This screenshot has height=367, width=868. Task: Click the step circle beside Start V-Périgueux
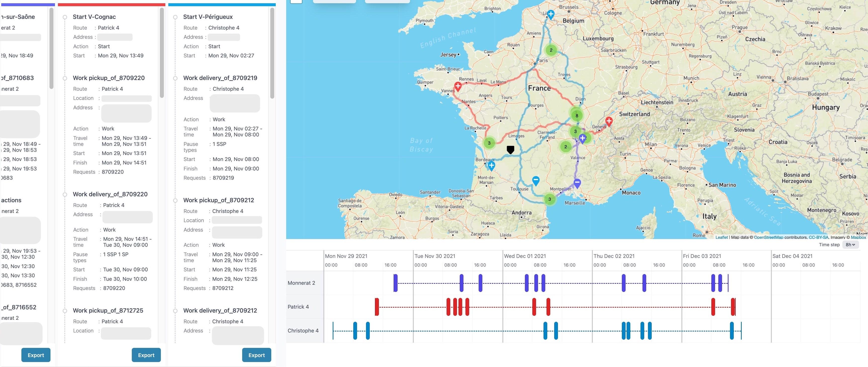pos(175,17)
